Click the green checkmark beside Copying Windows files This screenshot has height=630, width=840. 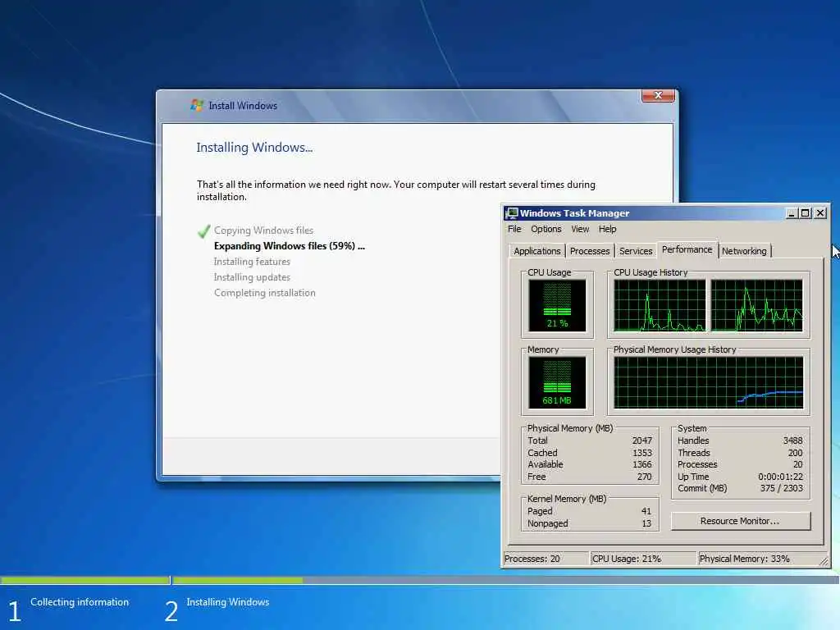tap(203, 231)
